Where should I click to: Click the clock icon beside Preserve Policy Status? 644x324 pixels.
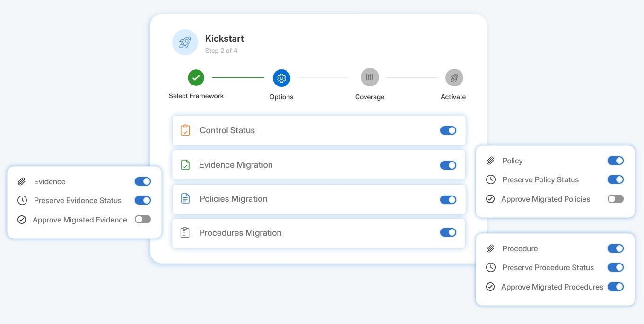coord(491,179)
